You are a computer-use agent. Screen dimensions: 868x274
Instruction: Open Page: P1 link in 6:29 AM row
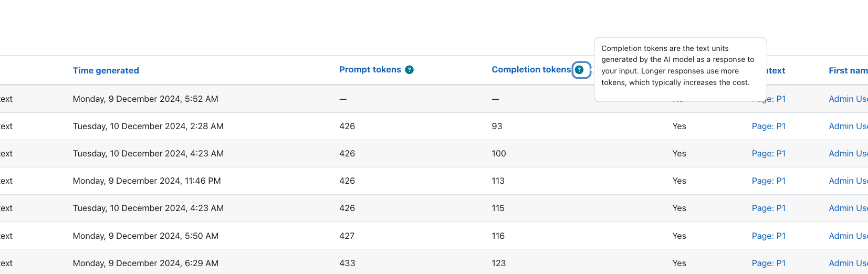point(768,263)
